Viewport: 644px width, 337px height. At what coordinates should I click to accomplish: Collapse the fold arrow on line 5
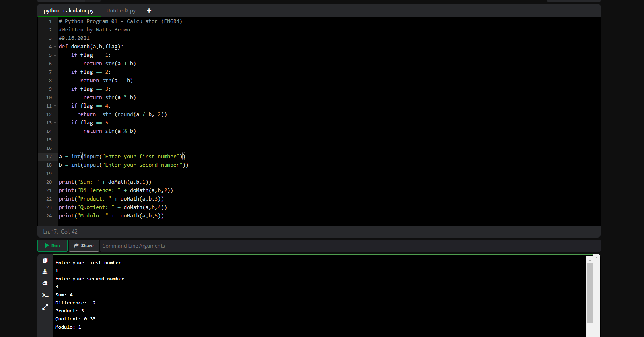pyautogui.click(x=55, y=56)
